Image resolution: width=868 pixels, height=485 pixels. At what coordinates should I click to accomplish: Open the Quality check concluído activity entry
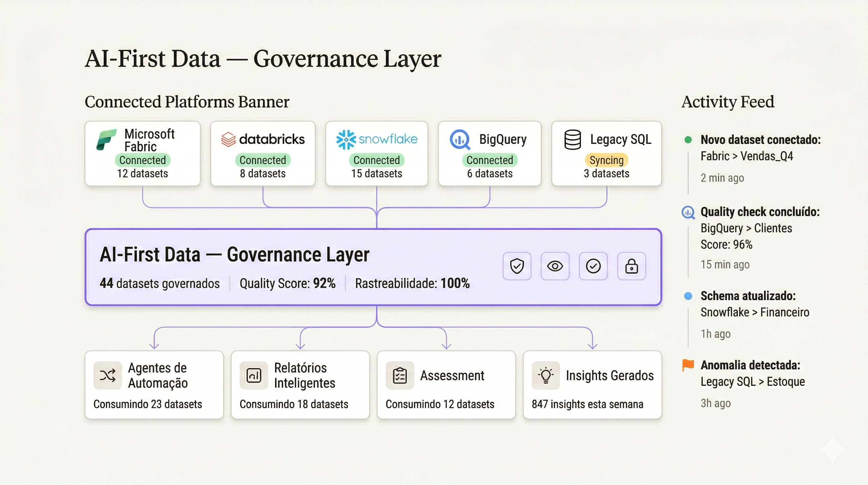760,212
